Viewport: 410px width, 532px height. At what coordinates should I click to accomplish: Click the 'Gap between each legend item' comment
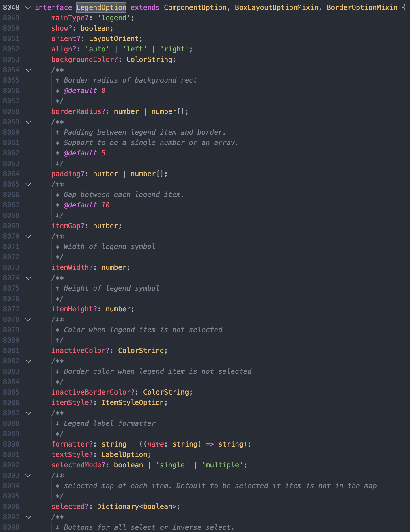tap(124, 195)
